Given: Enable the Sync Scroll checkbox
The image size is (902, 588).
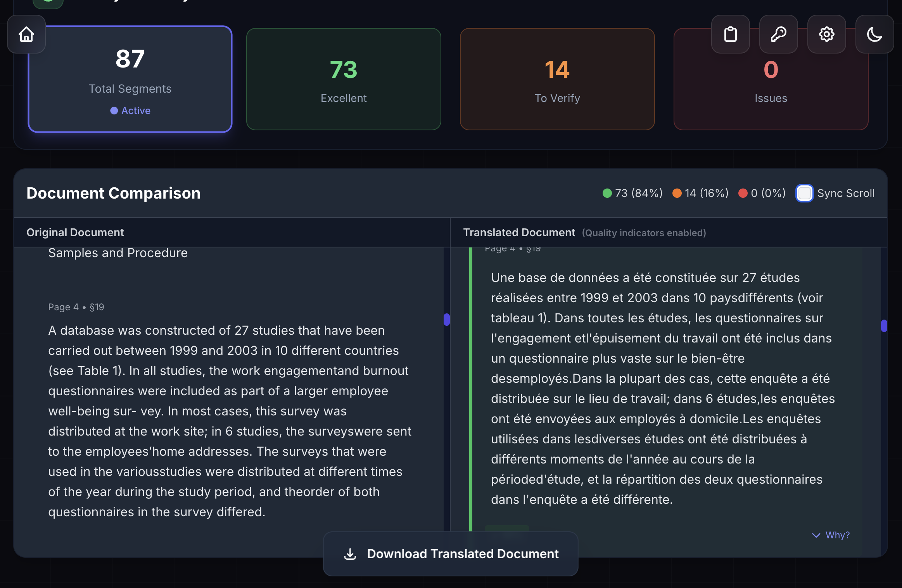Looking at the screenshot, I should pyautogui.click(x=804, y=193).
